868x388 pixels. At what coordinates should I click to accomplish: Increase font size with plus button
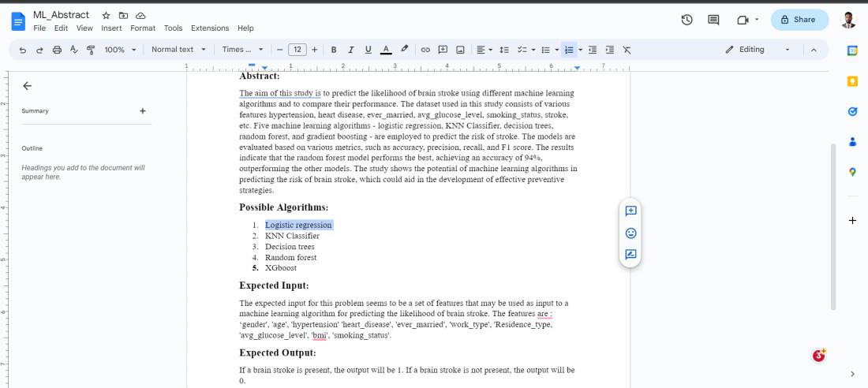tap(314, 50)
